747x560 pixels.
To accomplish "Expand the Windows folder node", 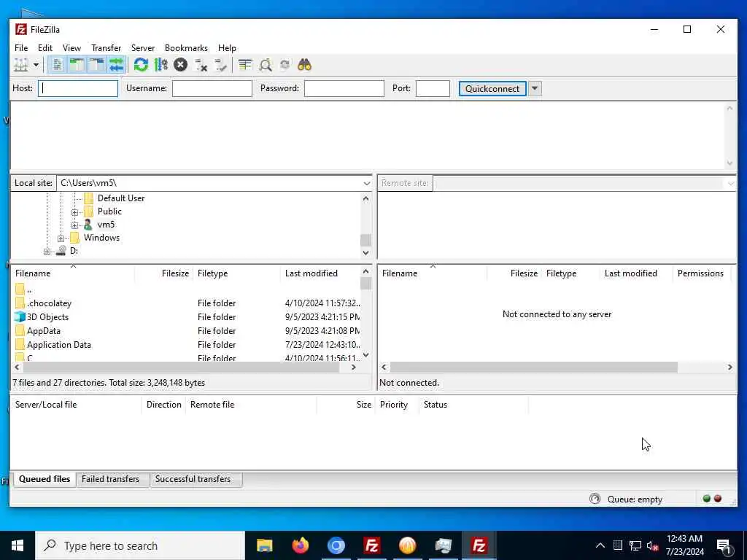I will pyautogui.click(x=61, y=238).
